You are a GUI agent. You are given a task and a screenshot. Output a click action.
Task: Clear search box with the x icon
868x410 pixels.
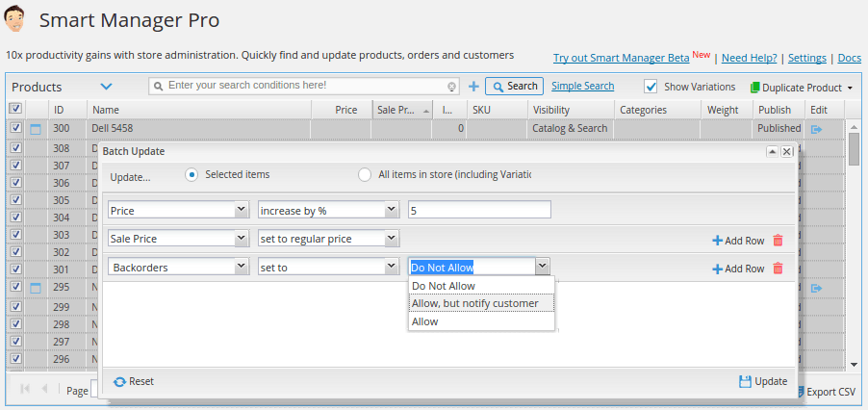451,87
